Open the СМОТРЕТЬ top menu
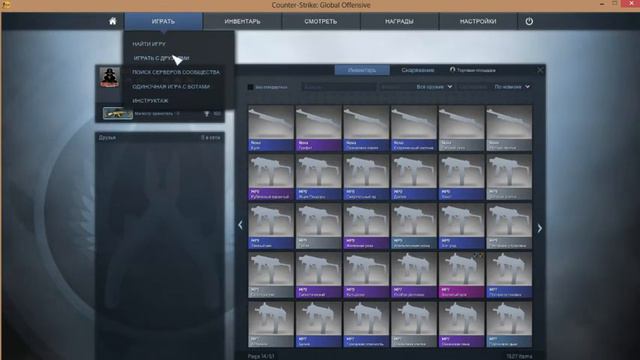Viewport: 640px width, 360px height. click(x=321, y=21)
